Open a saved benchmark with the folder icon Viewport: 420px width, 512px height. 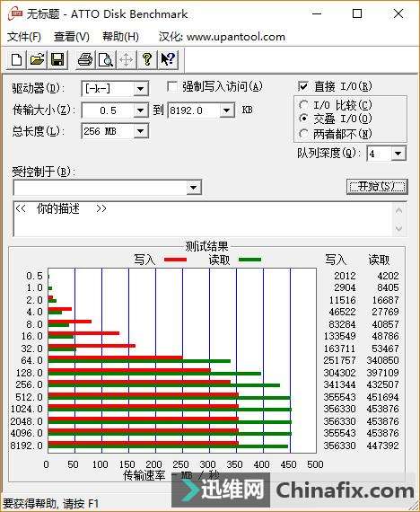37,60
